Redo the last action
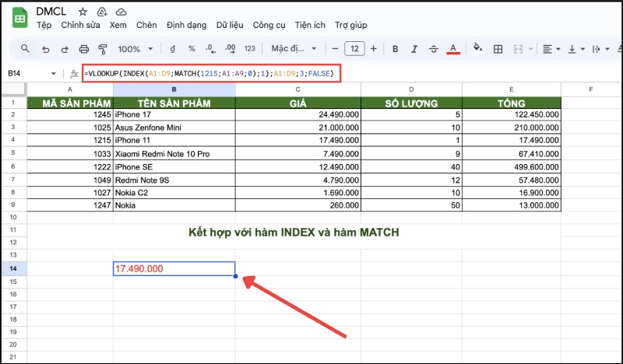This screenshot has height=364, width=623. [x=65, y=49]
